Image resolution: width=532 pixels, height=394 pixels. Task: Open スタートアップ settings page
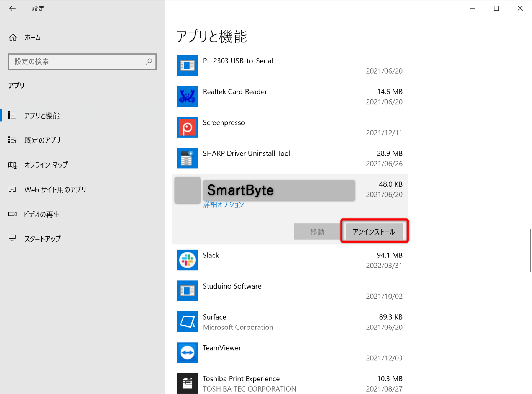(x=42, y=239)
